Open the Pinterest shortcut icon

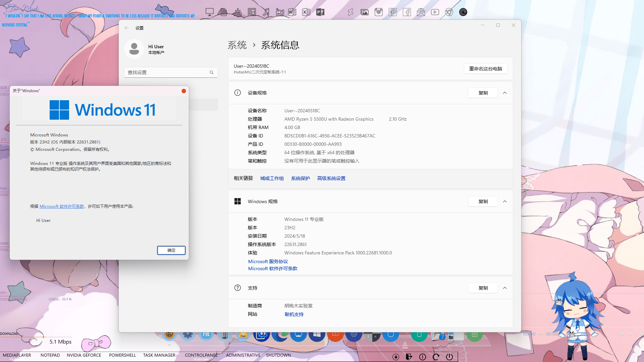(393, 12)
